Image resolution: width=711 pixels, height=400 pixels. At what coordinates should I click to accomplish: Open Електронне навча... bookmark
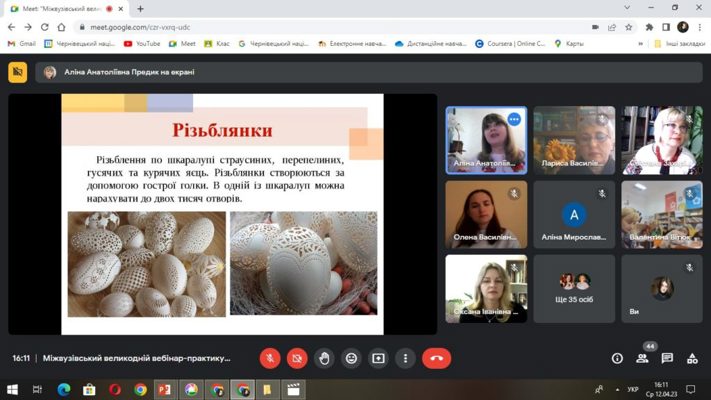(352, 44)
